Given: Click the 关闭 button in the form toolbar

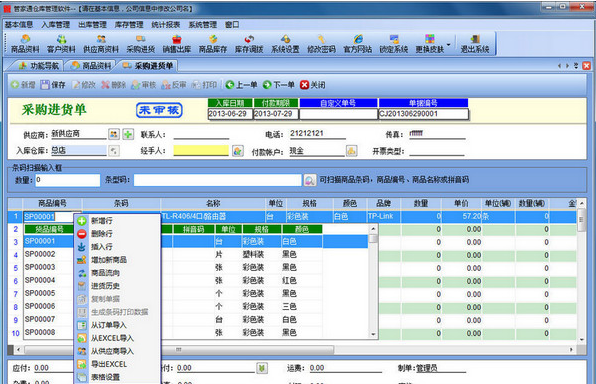Looking at the screenshot, I should click(312, 85).
